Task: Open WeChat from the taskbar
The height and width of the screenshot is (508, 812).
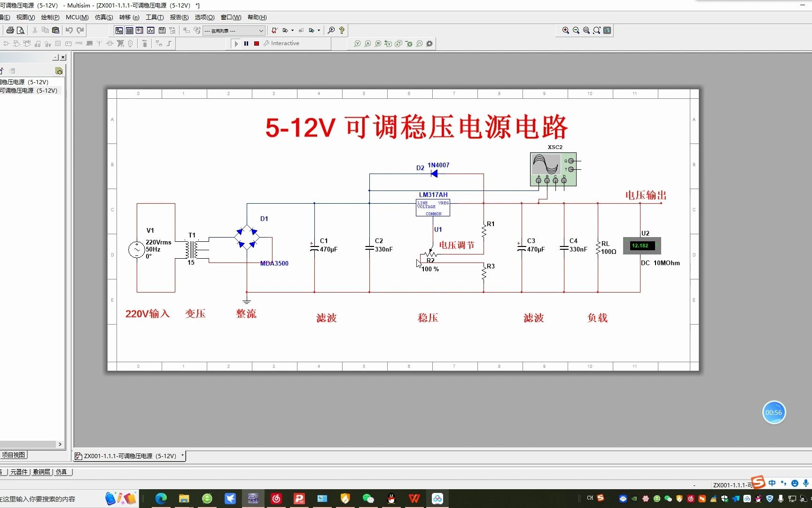Action: (368, 498)
